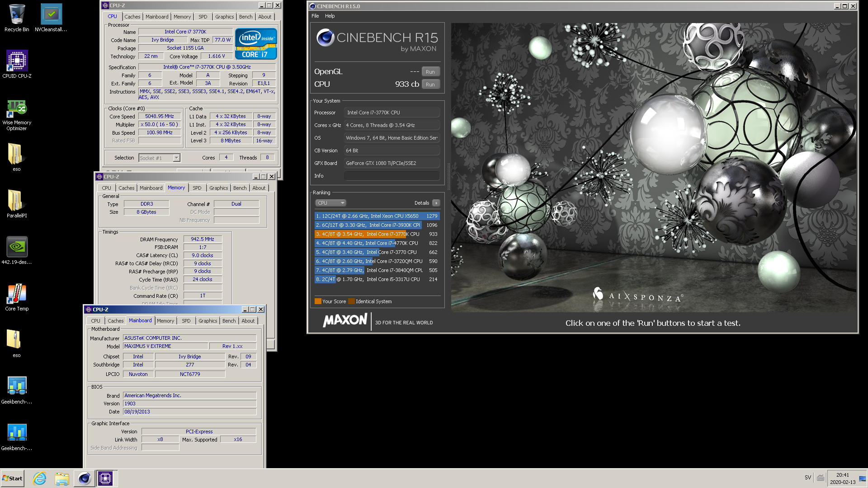Click the Processor field in Your System
Viewport: 868px width, 488px height.
pos(392,113)
